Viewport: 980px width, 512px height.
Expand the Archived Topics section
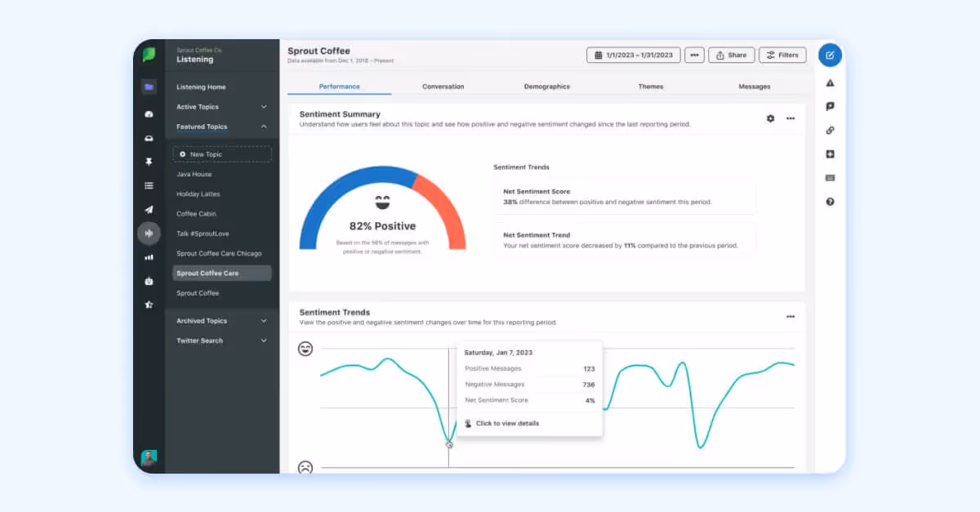[x=262, y=320]
